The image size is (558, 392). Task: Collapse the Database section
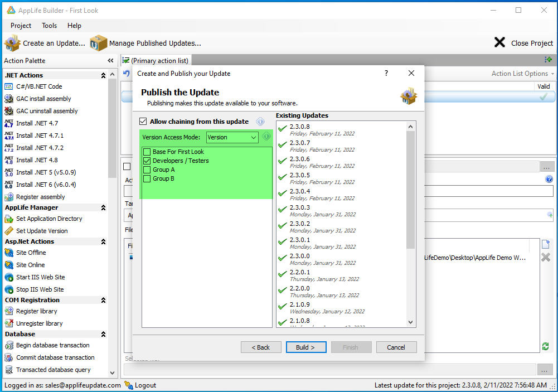tap(103, 335)
